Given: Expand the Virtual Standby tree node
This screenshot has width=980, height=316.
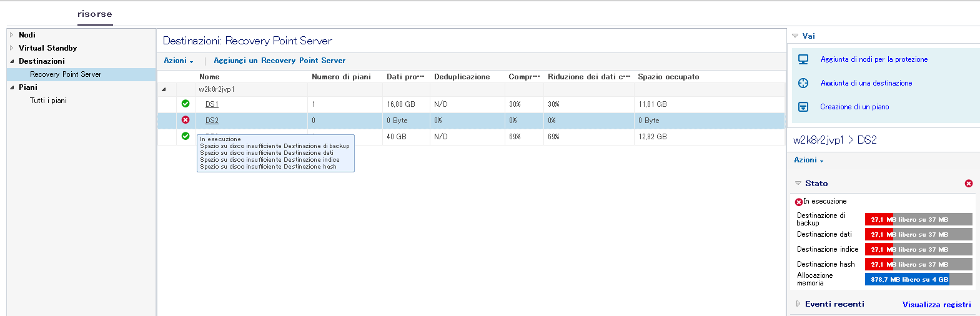Looking at the screenshot, I should (x=11, y=48).
